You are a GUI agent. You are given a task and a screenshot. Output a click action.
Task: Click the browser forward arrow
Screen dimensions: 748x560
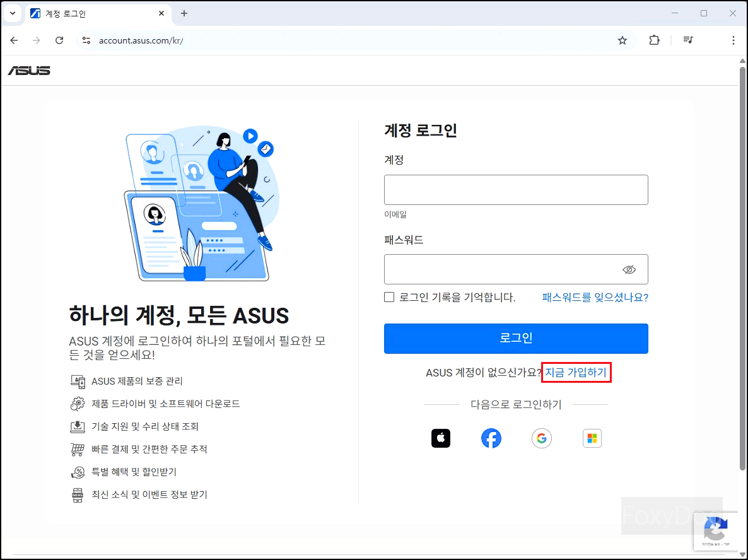(x=36, y=40)
